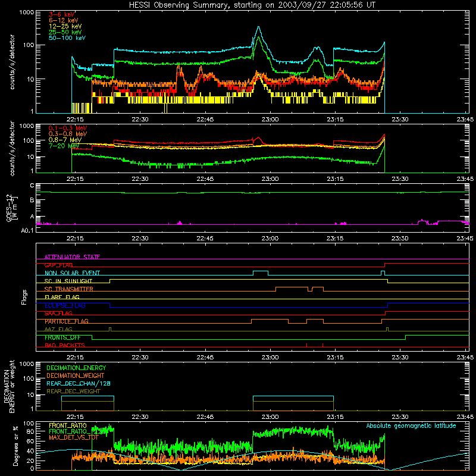Image resolution: width=476 pixels, height=476 pixels.
Task: Select the AAZ_FLAG label
Action: [58, 329]
